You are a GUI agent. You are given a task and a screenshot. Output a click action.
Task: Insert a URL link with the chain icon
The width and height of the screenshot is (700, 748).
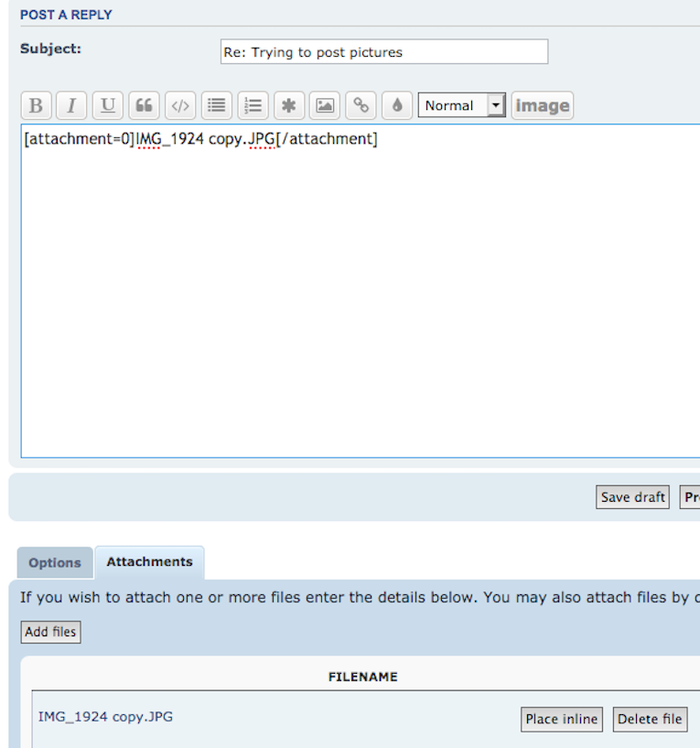pos(361,105)
